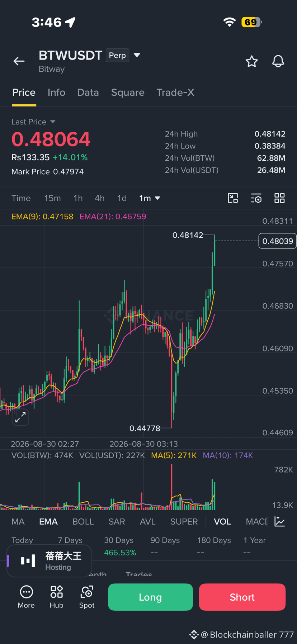Viewport: 297px width, 644px height.
Task: Tap the MA(5): 271K volume label
Action: [x=174, y=455]
